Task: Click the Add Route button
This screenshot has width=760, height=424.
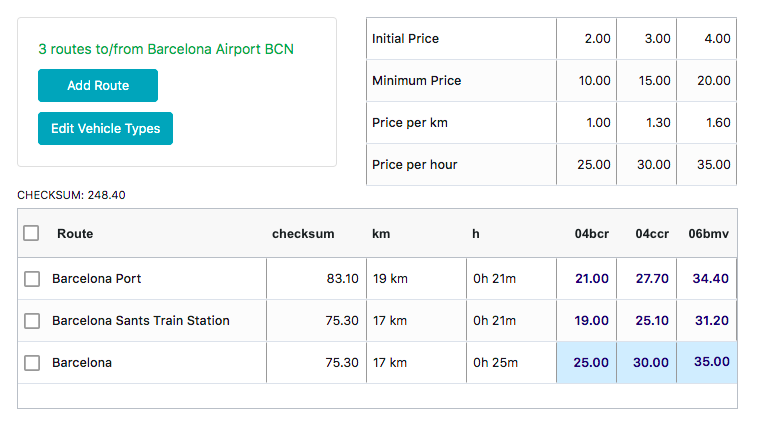Action: (98, 86)
